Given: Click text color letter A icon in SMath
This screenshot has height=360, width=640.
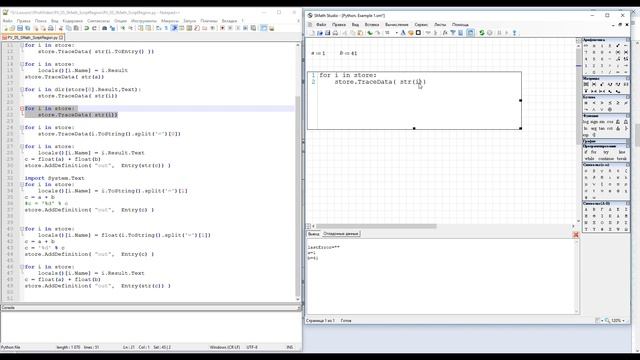Looking at the screenshot, I should [x=404, y=33].
